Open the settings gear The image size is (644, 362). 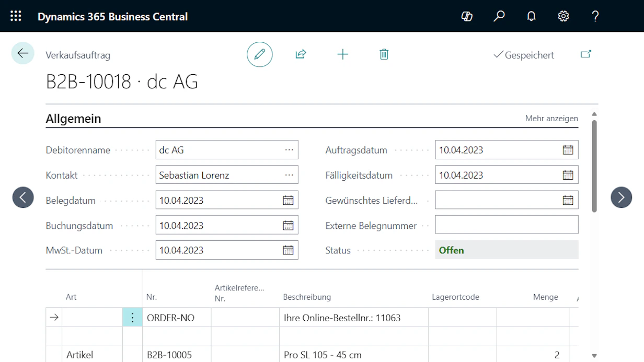tap(563, 16)
